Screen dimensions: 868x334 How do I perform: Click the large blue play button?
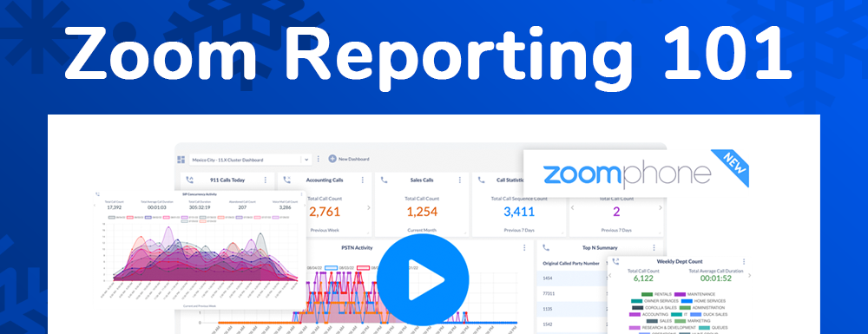(423, 279)
